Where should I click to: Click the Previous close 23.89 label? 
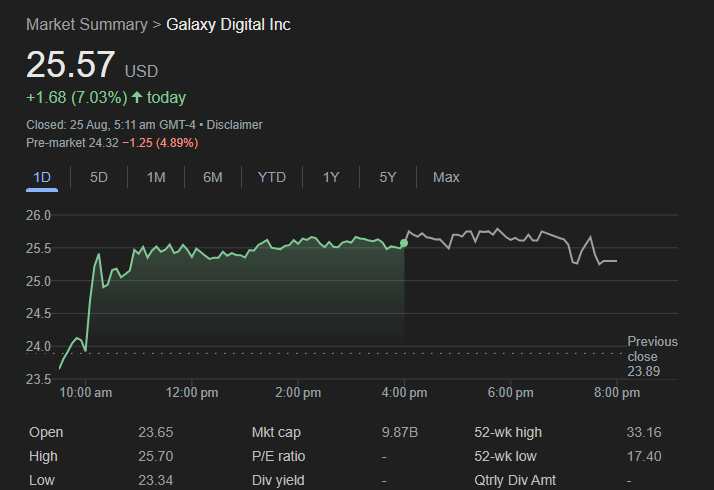coord(651,356)
